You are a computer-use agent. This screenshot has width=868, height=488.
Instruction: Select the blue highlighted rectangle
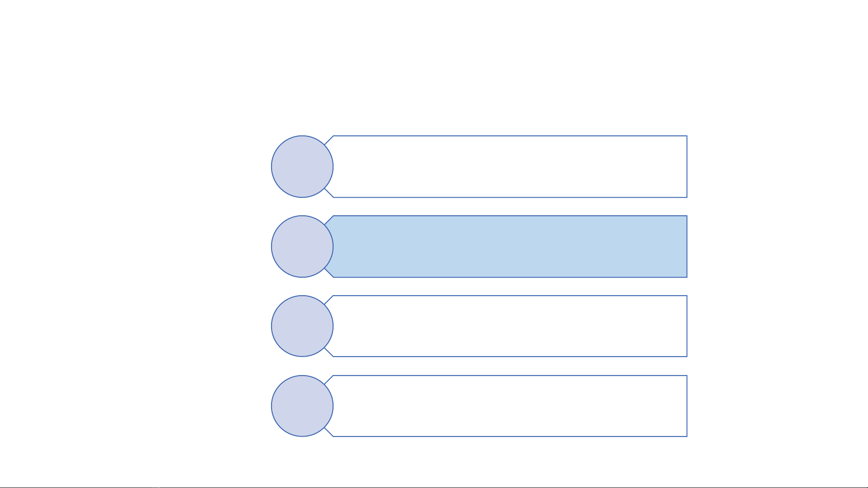click(510, 246)
